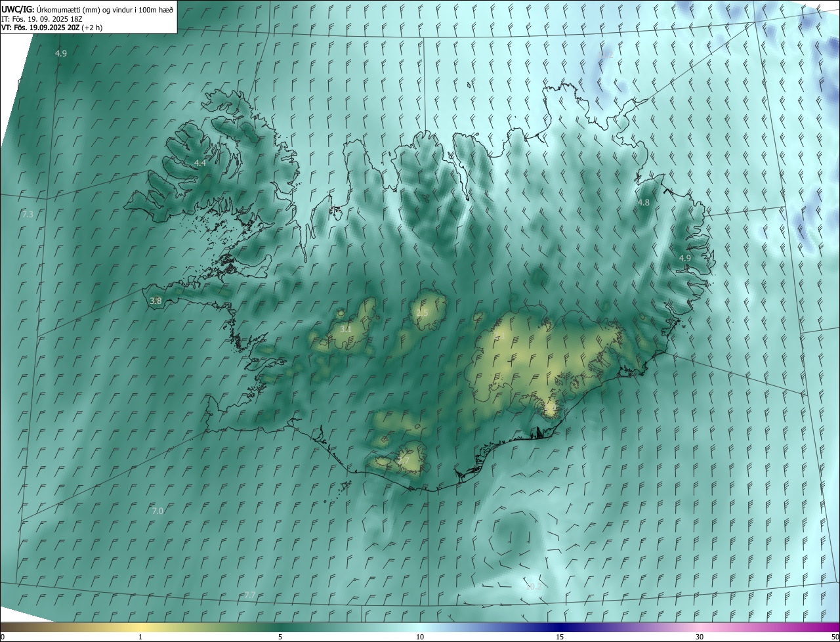Image resolution: width=840 pixels, height=642 pixels.
Task: Click the 4.8 value label
Action: [644, 203]
